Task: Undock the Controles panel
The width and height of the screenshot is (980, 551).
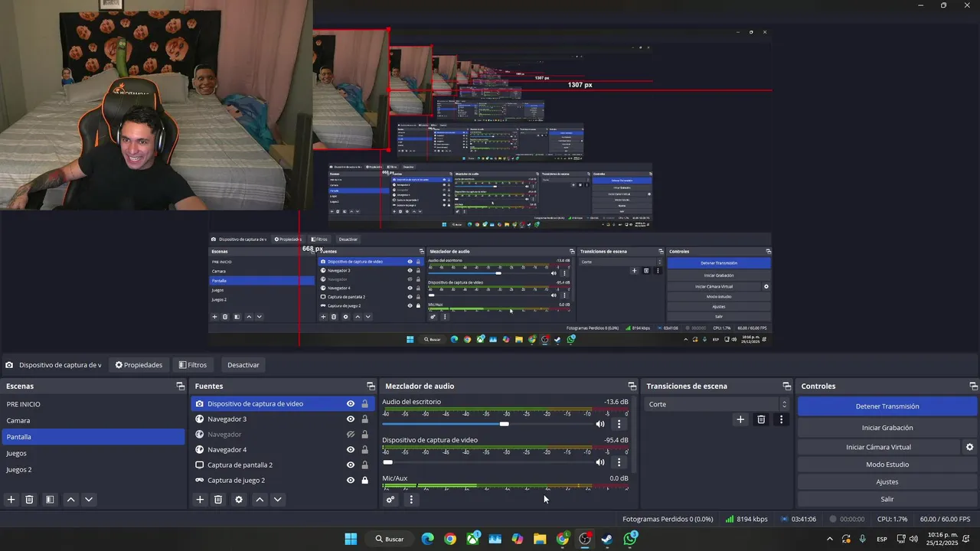Action: 973,386
